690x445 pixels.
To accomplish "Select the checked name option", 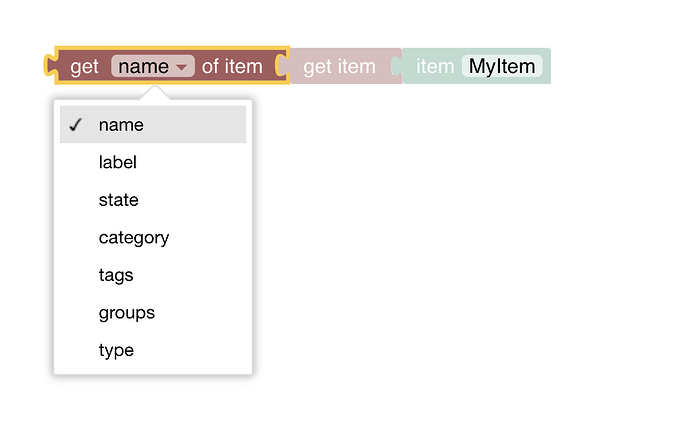I will [x=121, y=125].
